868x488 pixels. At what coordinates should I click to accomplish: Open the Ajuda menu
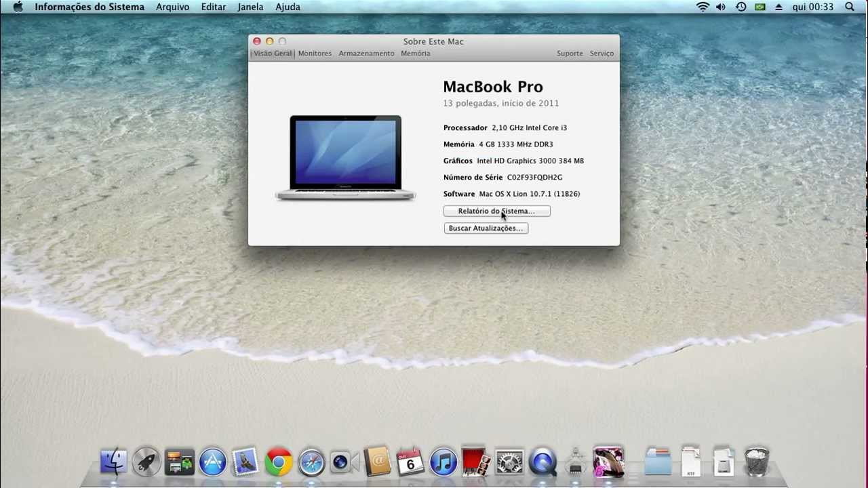click(288, 7)
